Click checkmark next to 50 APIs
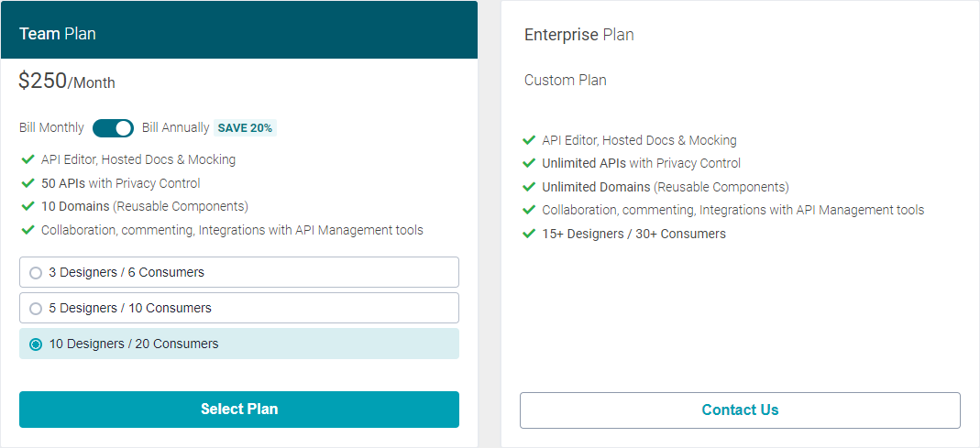 click(x=28, y=182)
